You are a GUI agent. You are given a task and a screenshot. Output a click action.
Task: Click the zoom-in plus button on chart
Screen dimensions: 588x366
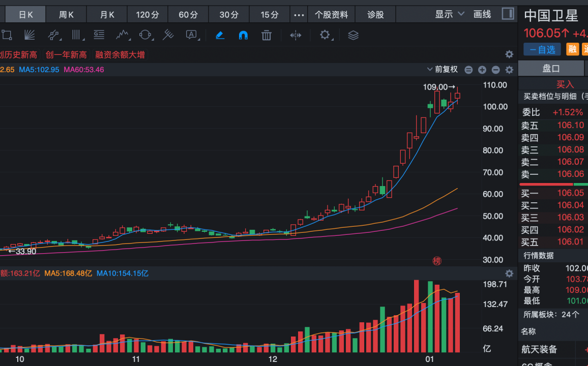click(482, 70)
